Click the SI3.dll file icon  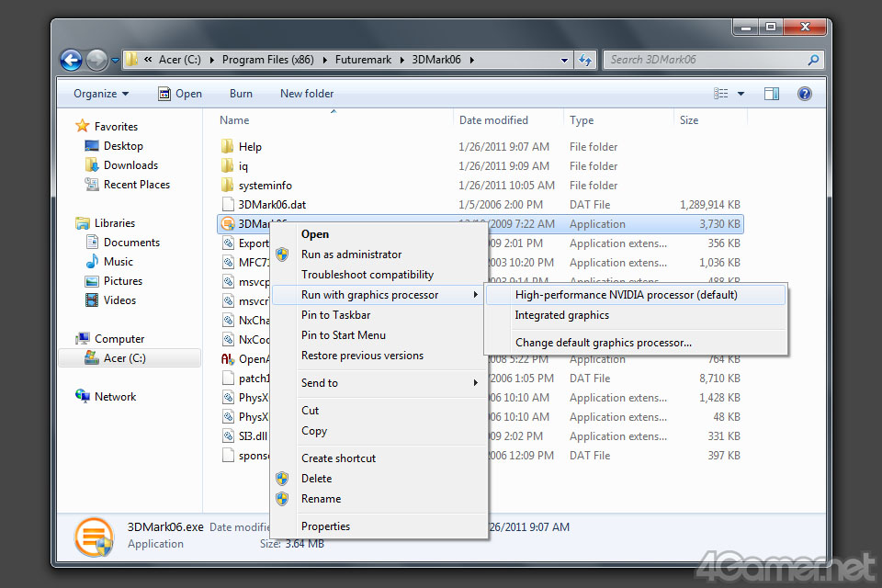pos(228,435)
